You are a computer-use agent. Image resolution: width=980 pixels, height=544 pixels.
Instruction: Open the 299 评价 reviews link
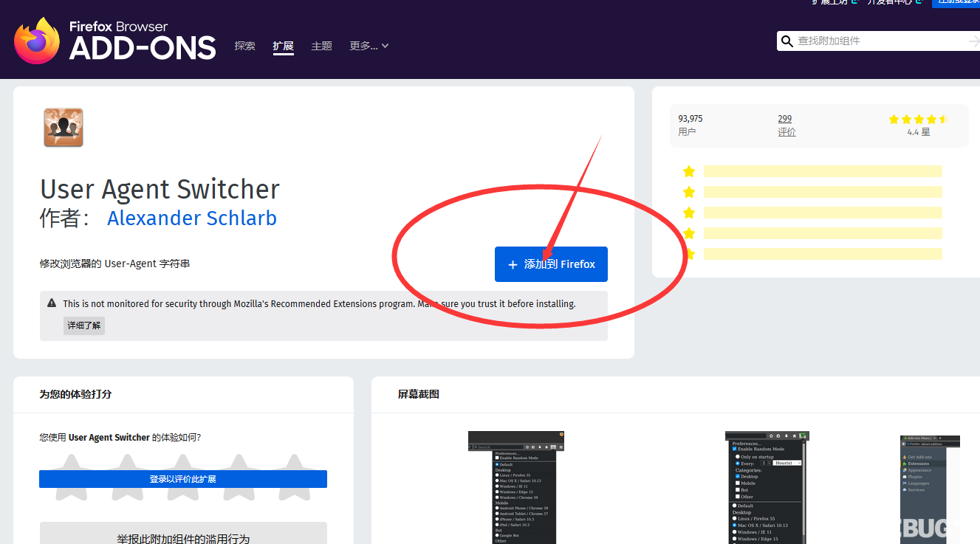tap(787, 125)
